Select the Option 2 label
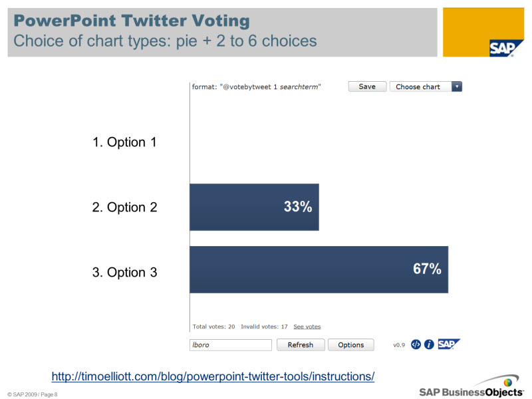Image resolution: width=532 pixels, height=399 pixels. (x=124, y=207)
